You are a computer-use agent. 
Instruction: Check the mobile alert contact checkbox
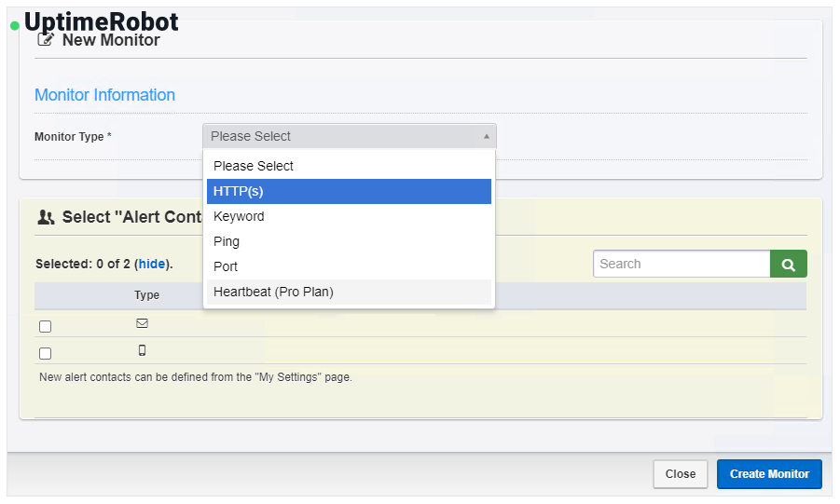click(46, 354)
